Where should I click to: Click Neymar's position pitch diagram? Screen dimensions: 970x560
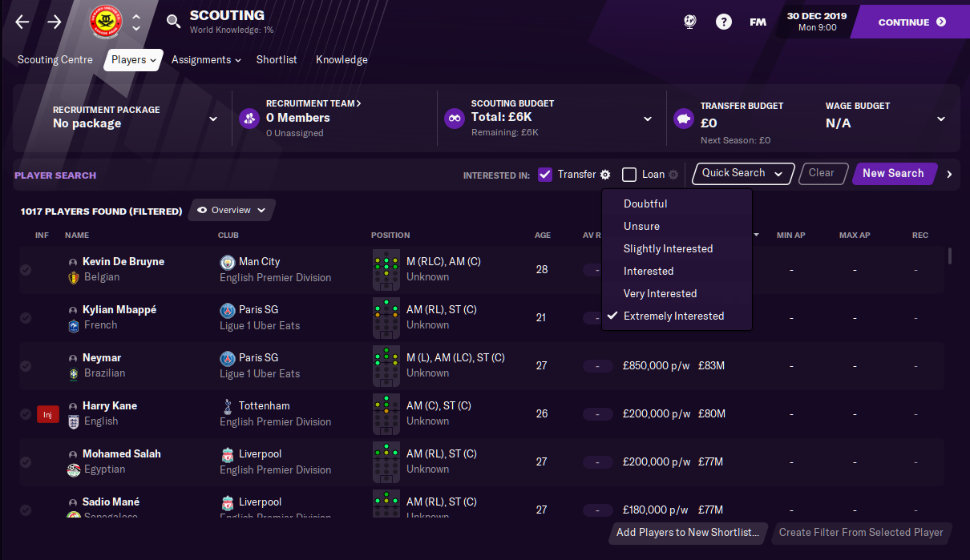[386, 365]
